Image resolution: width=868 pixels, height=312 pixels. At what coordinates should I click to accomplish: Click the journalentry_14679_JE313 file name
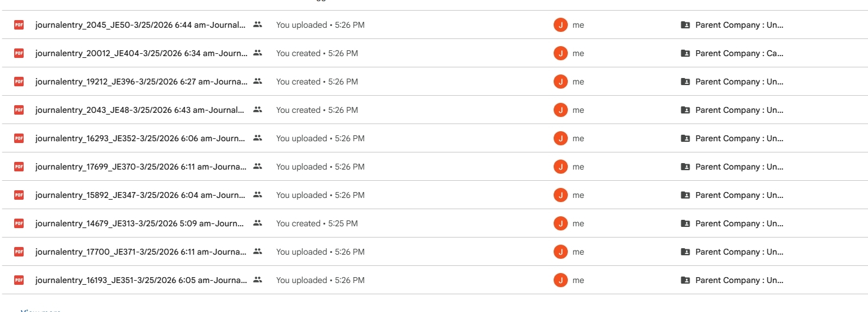tap(139, 223)
